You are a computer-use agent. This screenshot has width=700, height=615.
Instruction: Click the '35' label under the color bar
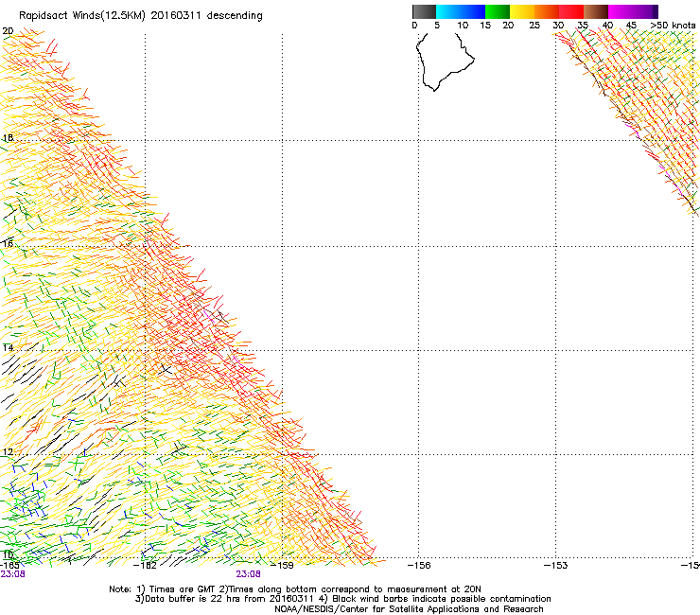583,26
